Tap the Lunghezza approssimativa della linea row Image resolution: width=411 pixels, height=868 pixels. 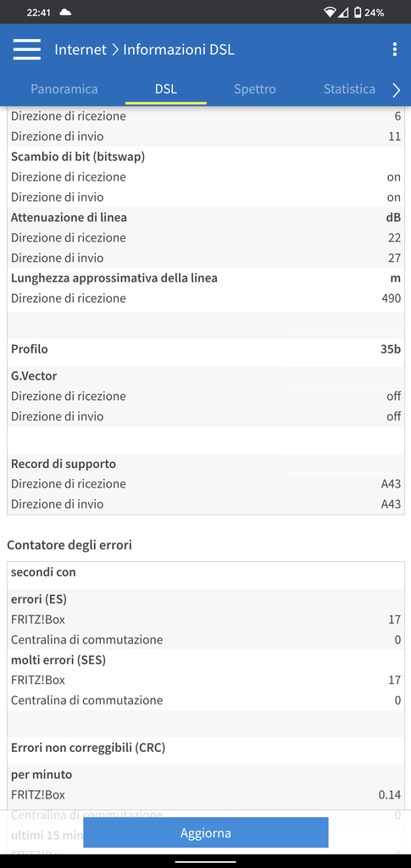pyautogui.click(x=206, y=278)
